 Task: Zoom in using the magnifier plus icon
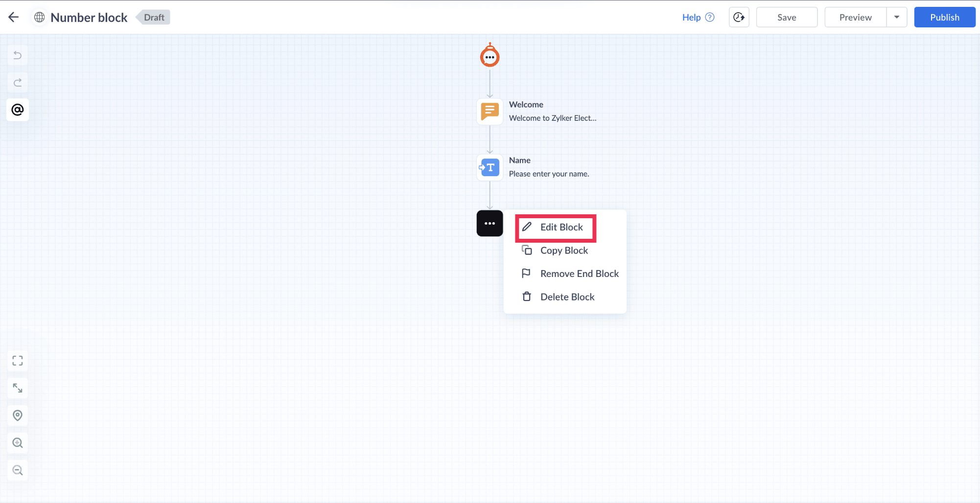[18, 443]
